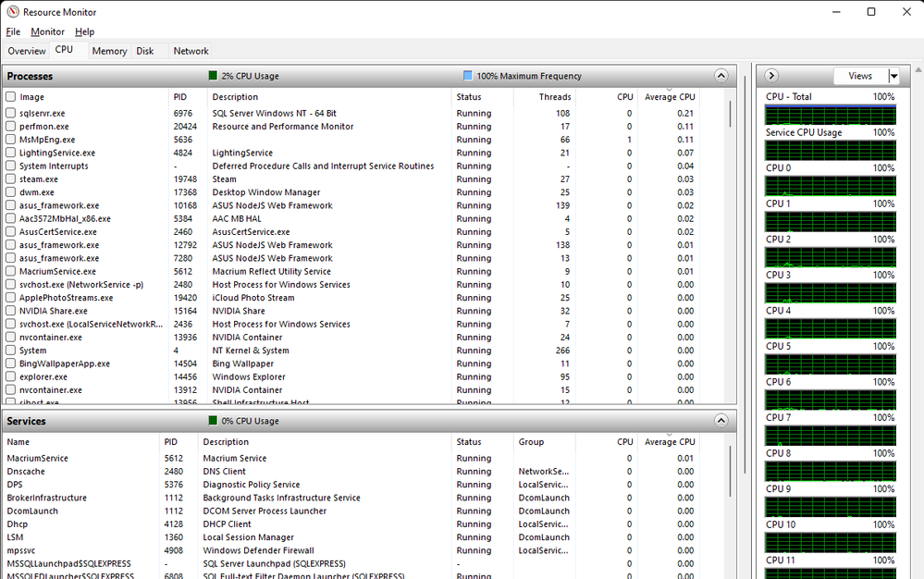Check the NVIDIA Share.exe checkbox
Screen dimensions: 924x579
coord(10,311)
